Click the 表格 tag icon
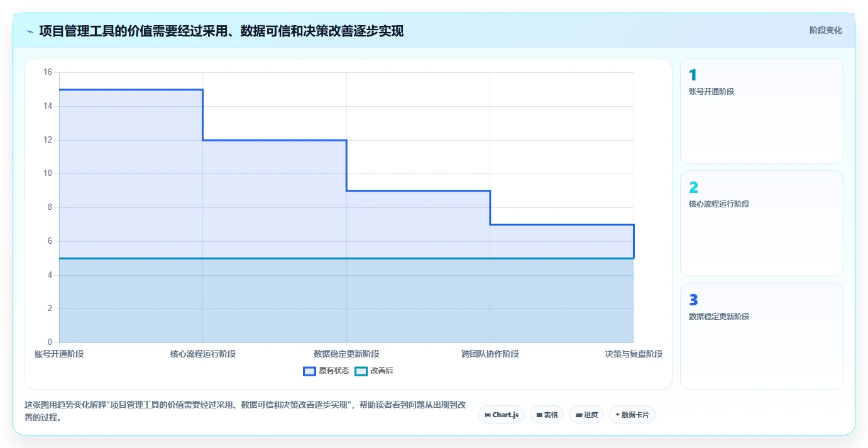The height and width of the screenshot is (448, 868). pyautogui.click(x=539, y=415)
